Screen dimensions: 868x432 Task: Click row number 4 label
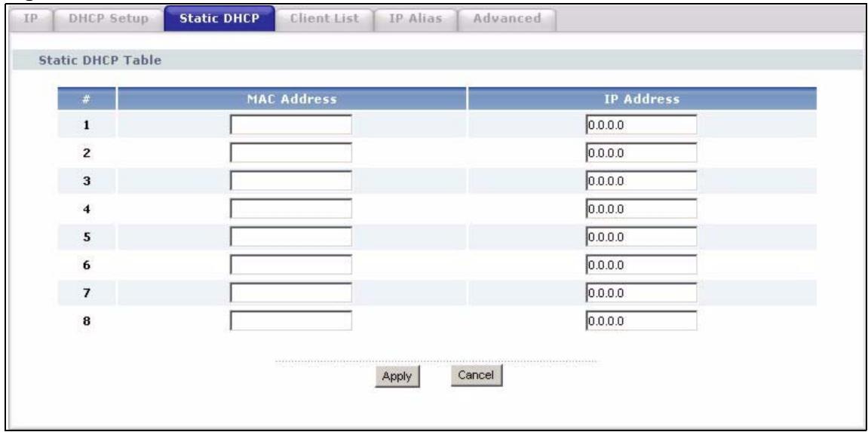click(x=87, y=210)
